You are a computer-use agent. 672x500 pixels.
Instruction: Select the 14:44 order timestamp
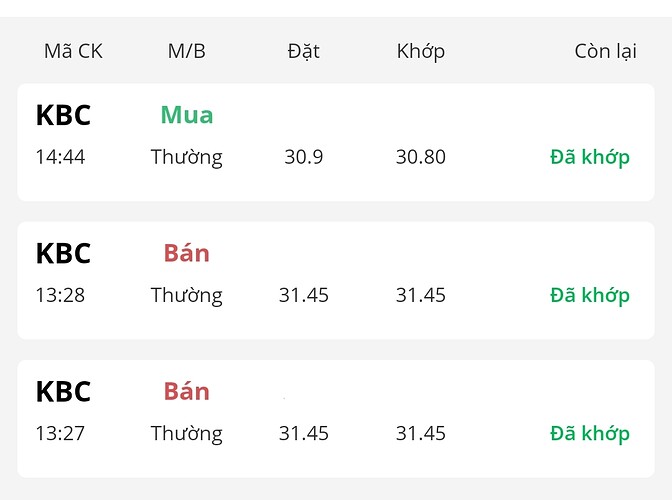pos(60,157)
